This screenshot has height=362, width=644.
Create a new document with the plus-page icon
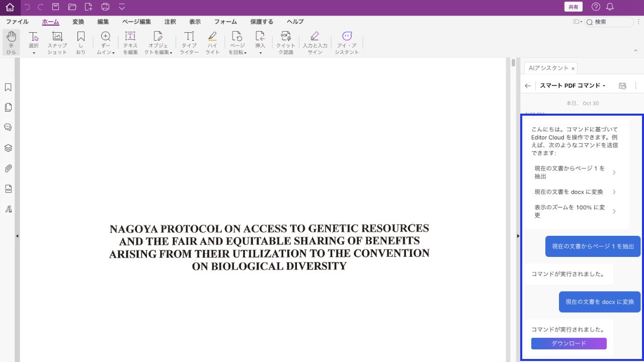pos(89,7)
